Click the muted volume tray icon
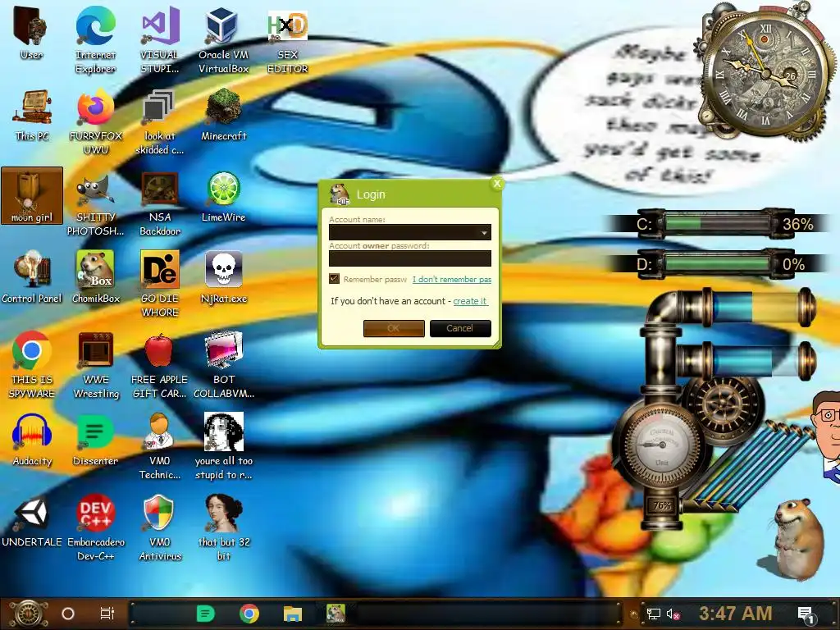Viewport: 840px width, 630px height. (x=673, y=614)
